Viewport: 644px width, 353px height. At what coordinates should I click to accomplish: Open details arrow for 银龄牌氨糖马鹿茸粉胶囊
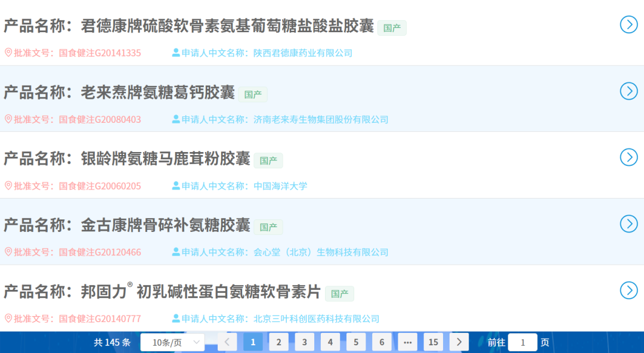pos(629,157)
